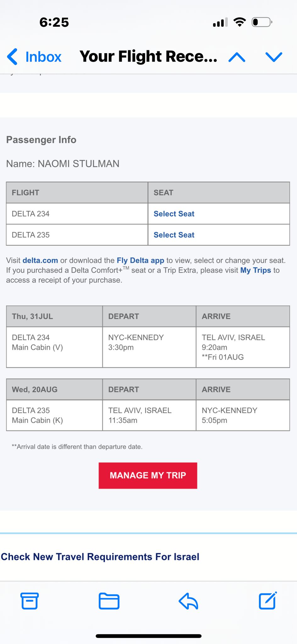Tap the Inbox back chevron
The image size is (297, 644).
tap(12, 57)
